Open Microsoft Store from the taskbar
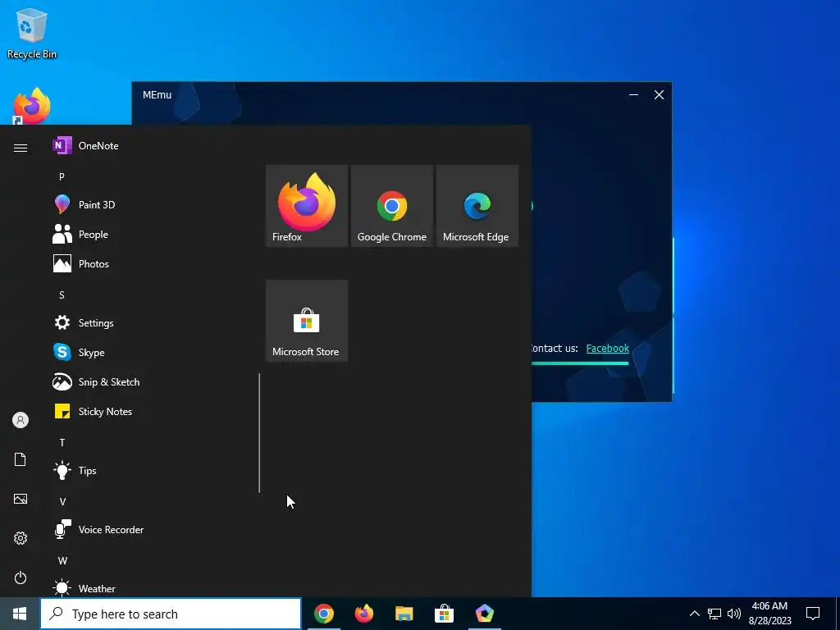Viewport: 840px width, 630px height. [x=444, y=614]
